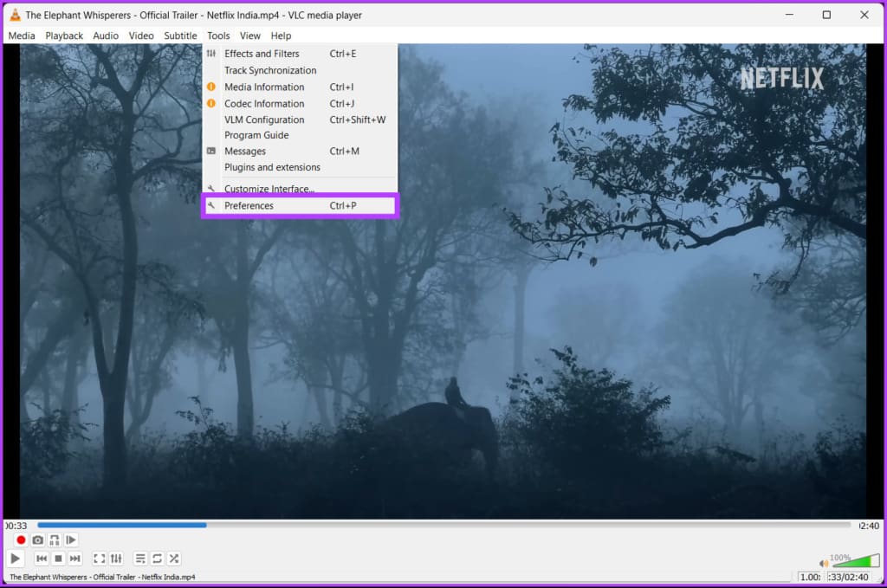
Task: Activate the A-B loop button
Action: click(55, 540)
